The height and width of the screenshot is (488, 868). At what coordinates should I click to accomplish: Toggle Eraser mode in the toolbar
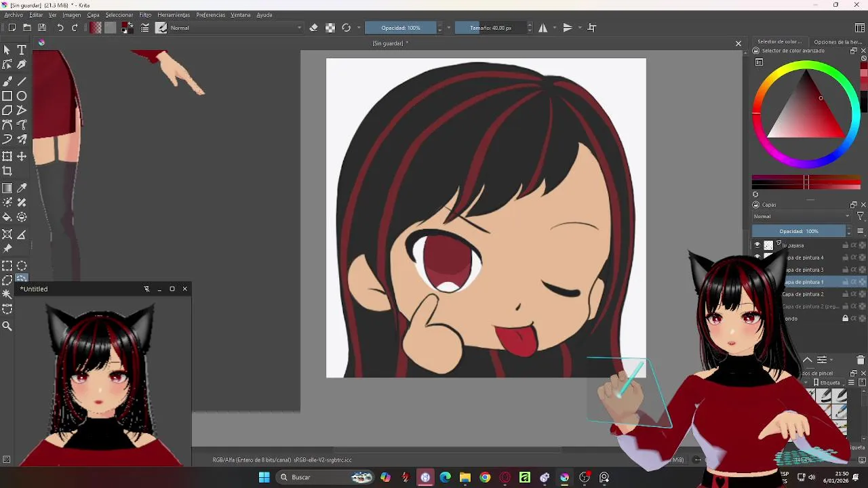[314, 28]
